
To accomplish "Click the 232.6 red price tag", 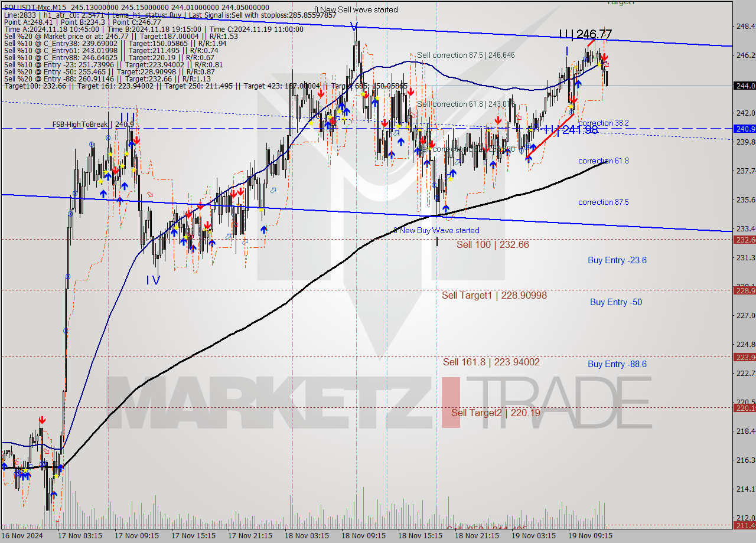I will click(x=745, y=239).
